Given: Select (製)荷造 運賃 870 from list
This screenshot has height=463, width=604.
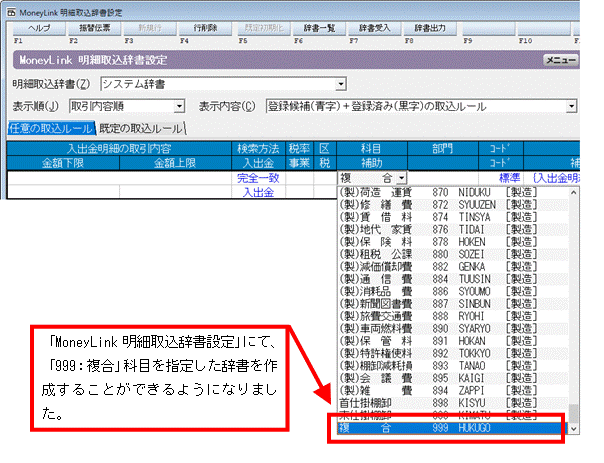Looking at the screenshot, I should pyautogui.click(x=453, y=192).
